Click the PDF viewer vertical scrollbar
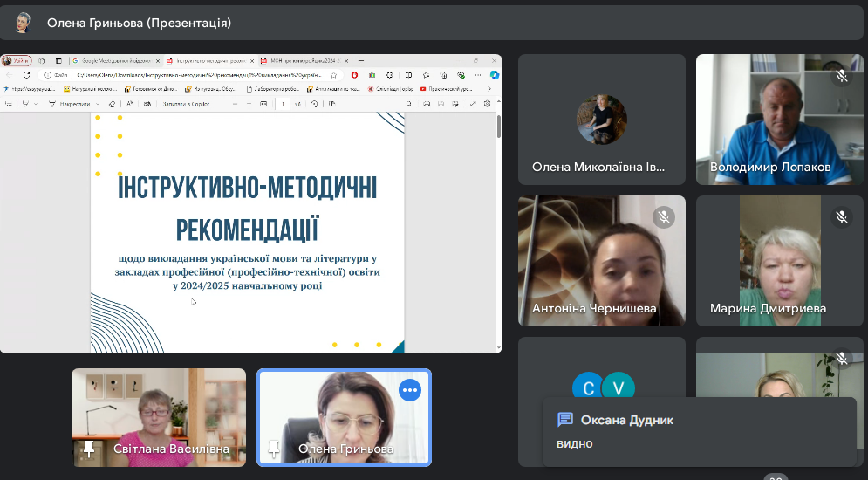This screenshot has height=480, width=868. point(498,127)
